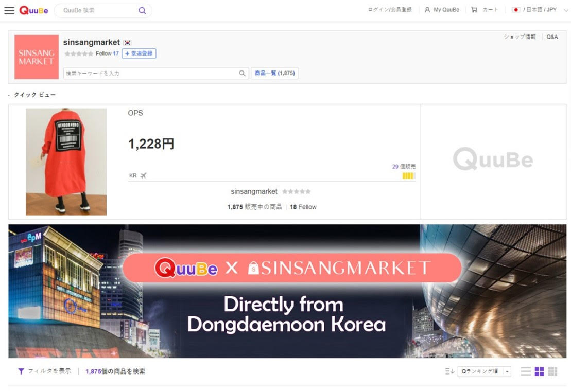
Task: Click the Japan flag language icon
Action: click(515, 10)
